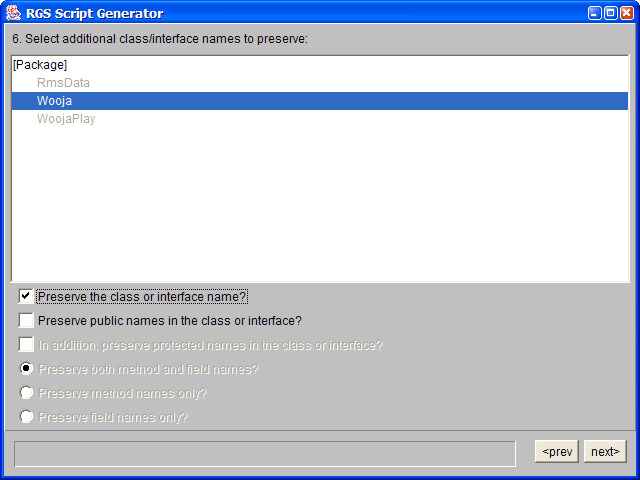Select the [Package] root node
The image size is (640, 480).
pyautogui.click(x=40, y=64)
